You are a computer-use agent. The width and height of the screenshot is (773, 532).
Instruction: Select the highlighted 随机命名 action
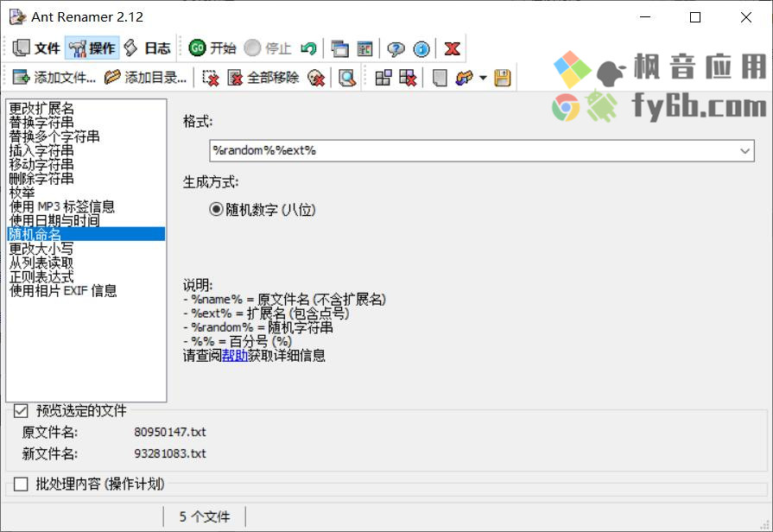pyautogui.click(x=86, y=234)
